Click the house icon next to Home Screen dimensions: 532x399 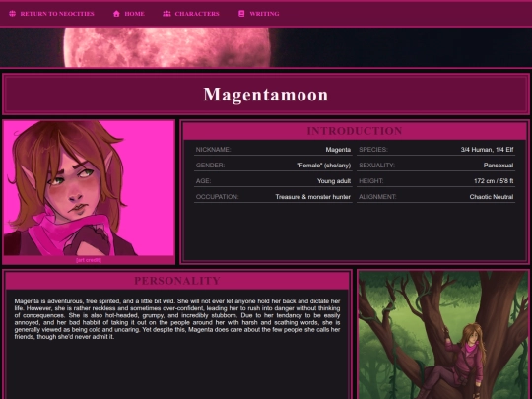coord(116,14)
